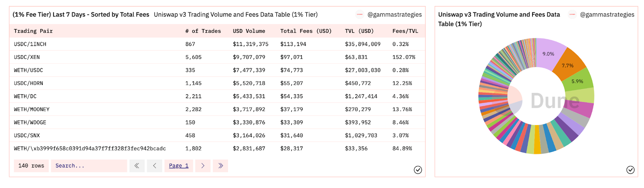Image resolution: width=644 pixels, height=188 pixels.
Task: Click checkmark status icon under the table
Action: (418, 170)
